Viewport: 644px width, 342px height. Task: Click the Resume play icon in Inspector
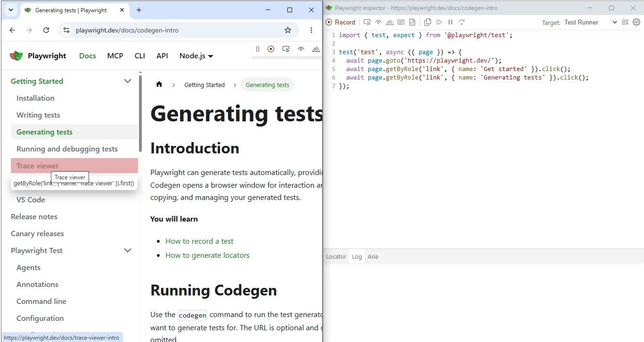click(439, 22)
